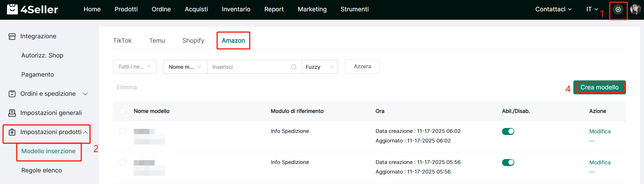The width and height of the screenshot is (644, 184).
Task: Open the settings gear icon
Action: pos(618,10)
